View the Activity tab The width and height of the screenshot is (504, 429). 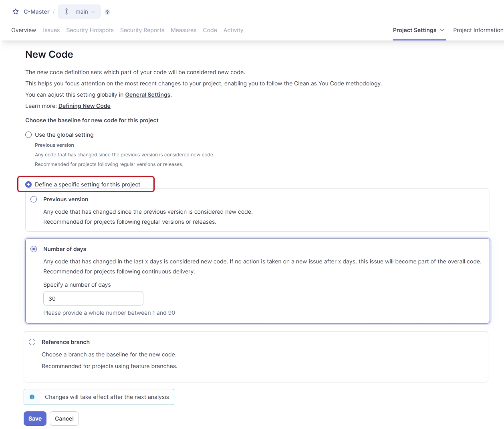coord(233,30)
